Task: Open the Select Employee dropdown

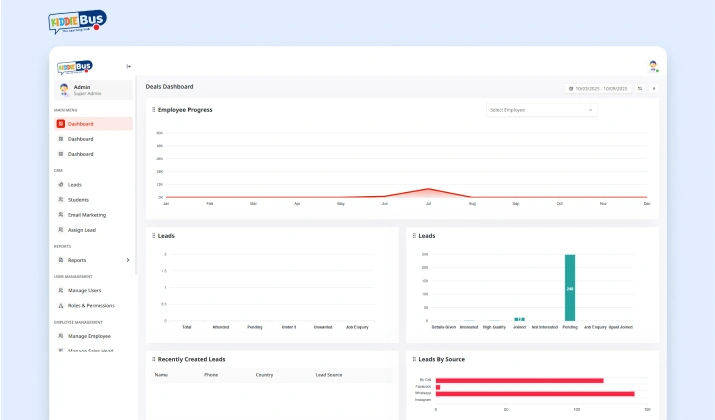Action: click(x=541, y=110)
